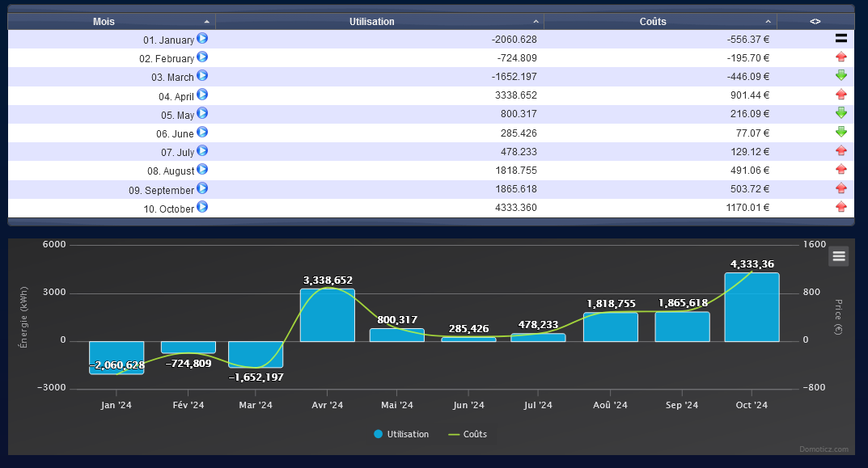Click the April 3,338,652 blue bar
This screenshot has height=468, width=868.
[x=328, y=314]
